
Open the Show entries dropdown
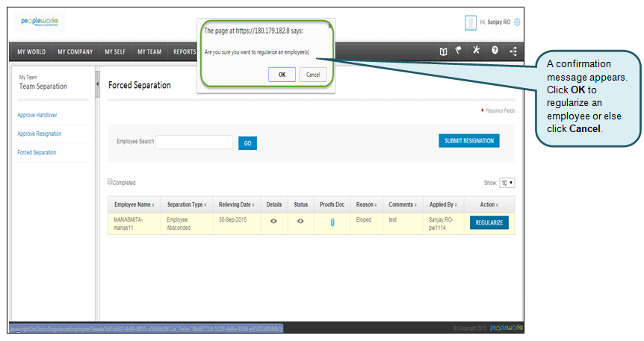[x=507, y=183]
